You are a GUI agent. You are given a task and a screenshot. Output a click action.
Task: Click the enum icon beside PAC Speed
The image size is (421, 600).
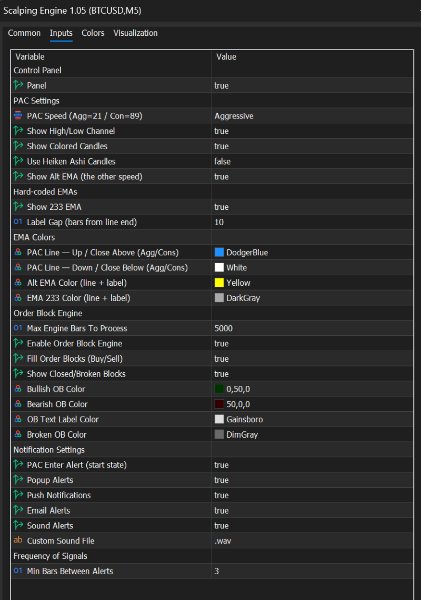click(x=18, y=116)
